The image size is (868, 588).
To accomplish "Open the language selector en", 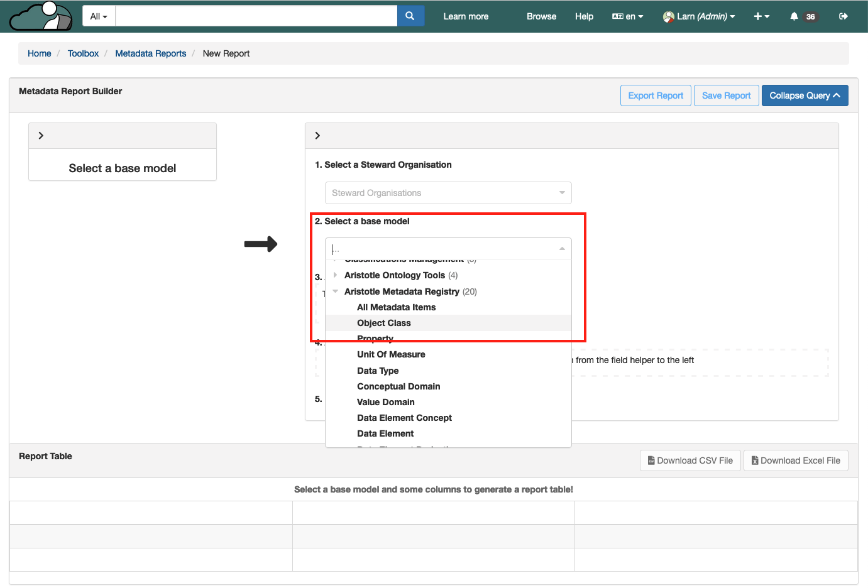I will pos(627,16).
